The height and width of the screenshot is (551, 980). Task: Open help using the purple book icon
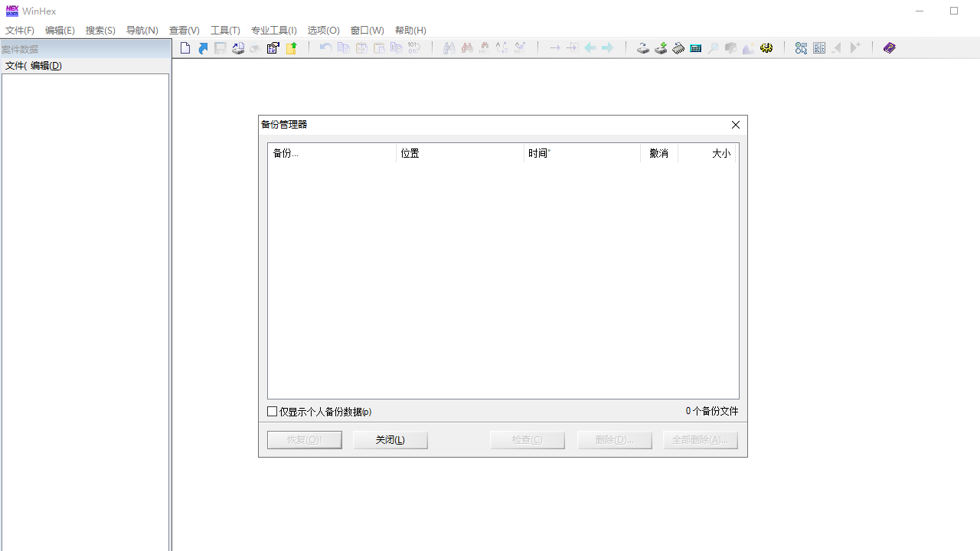point(889,47)
